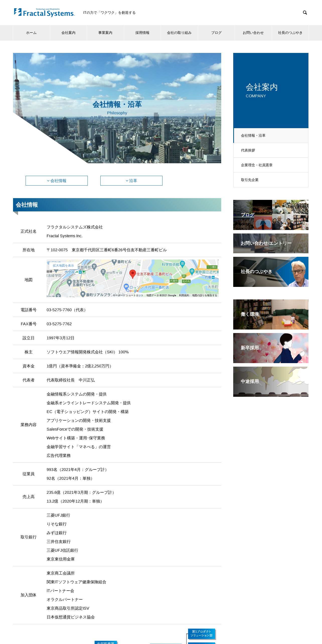Select 代表挨拶 in the sidebar
Screen dimensions: 322x644
[271, 150]
